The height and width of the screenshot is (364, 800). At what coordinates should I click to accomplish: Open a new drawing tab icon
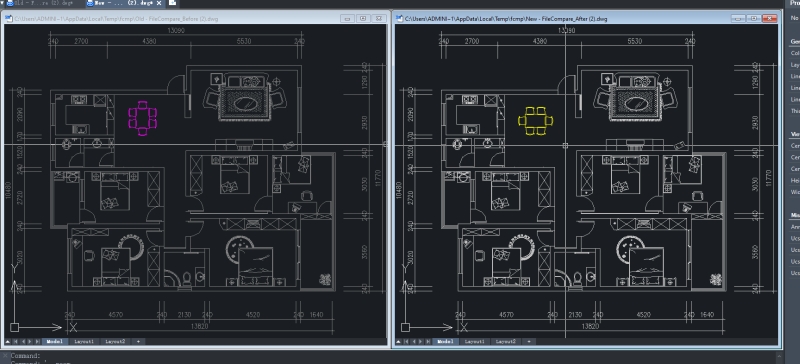172,3
